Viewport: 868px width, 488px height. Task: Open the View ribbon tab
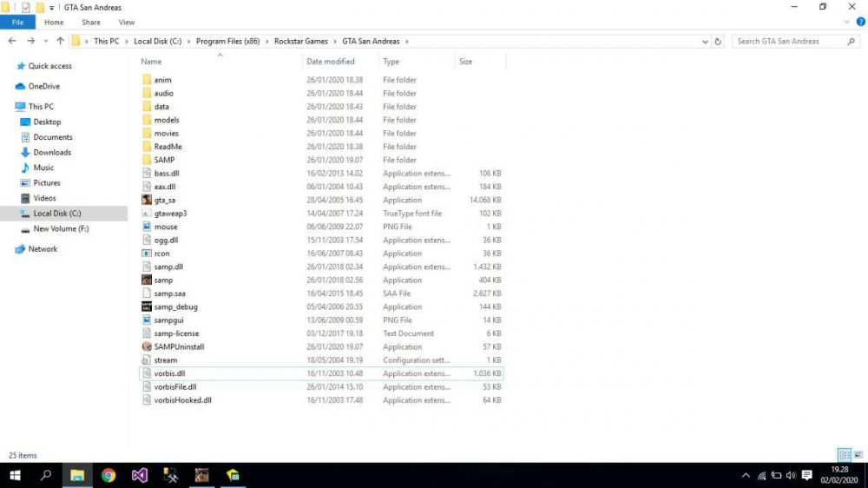[126, 23]
